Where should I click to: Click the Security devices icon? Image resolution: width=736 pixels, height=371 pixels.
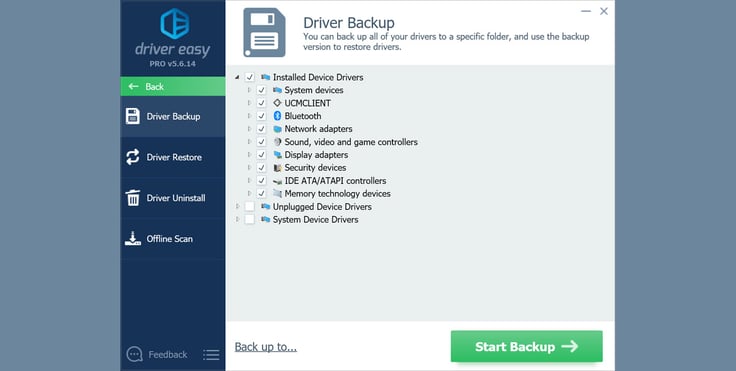click(x=277, y=168)
